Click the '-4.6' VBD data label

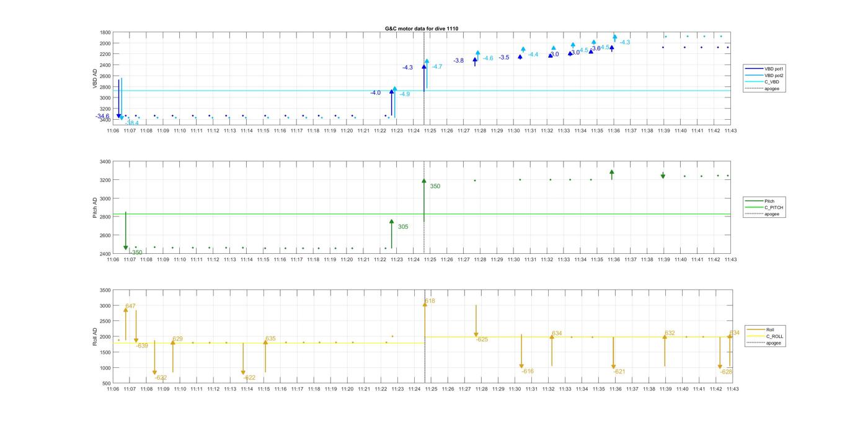[489, 58]
